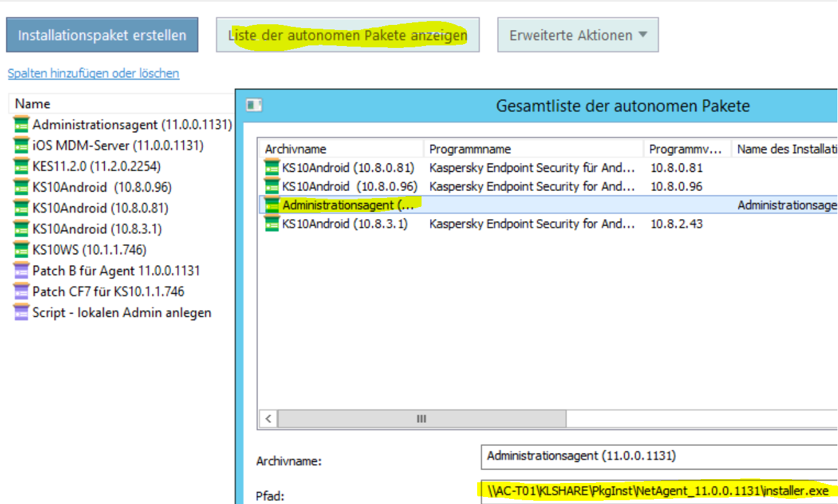Sort dialog by Archivname column header
The height and width of the screenshot is (504, 838).
pyautogui.click(x=340, y=149)
